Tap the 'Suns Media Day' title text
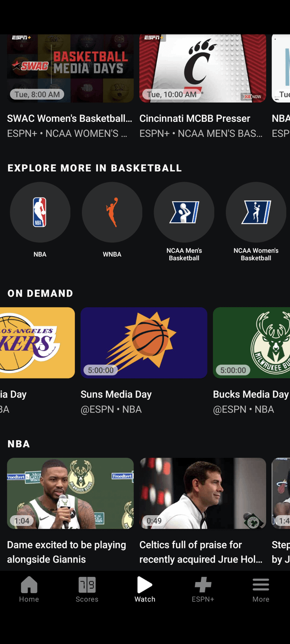This screenshot has height=644, width=290. tap(116, 394)
